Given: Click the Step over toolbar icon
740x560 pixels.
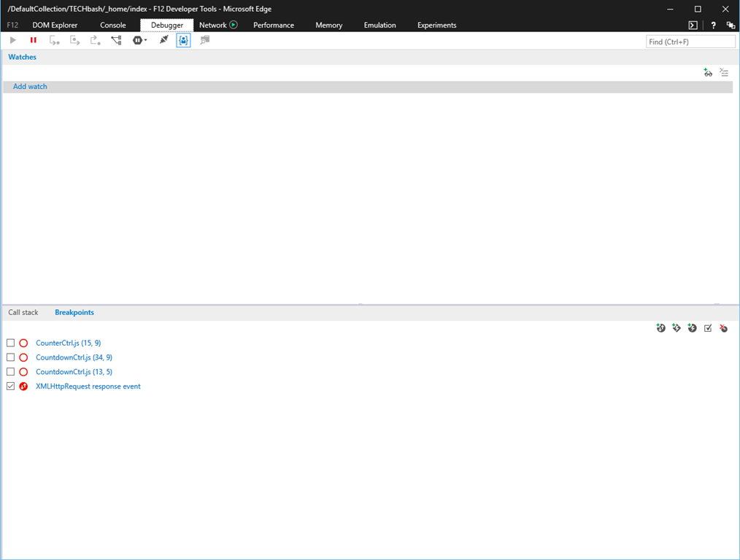Looking at the screenshot, I should 74,41.
